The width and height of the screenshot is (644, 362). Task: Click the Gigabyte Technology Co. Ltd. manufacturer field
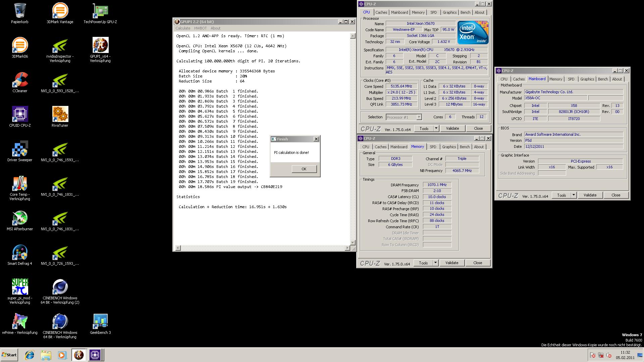(574, 92)
